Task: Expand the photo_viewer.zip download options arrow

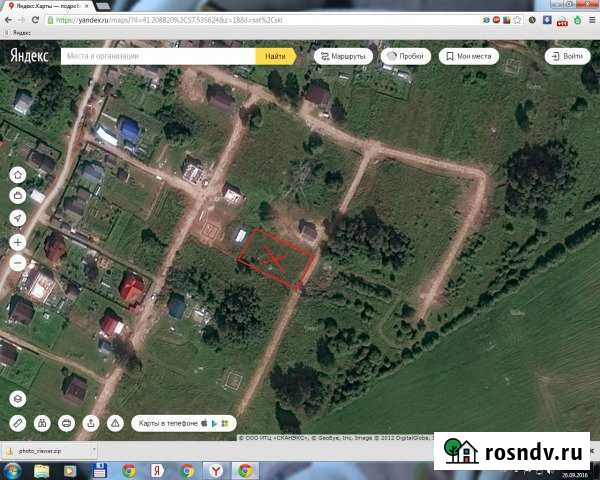Action: 94,449
